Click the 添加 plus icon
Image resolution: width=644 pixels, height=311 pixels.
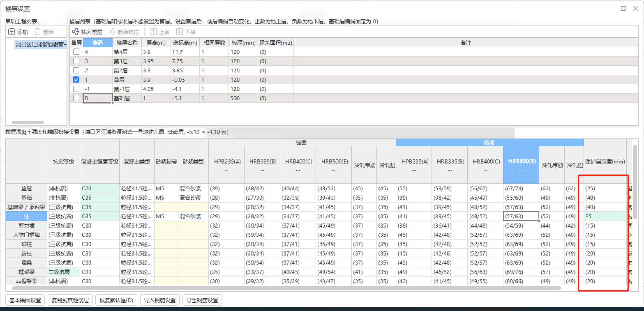point(12,32)
